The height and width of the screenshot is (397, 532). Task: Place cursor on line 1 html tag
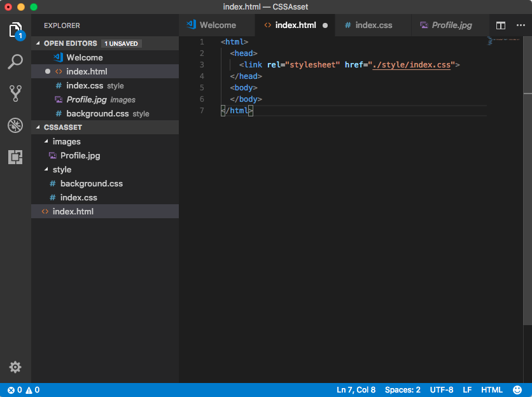pyautogui.click(x=234, y=42)
